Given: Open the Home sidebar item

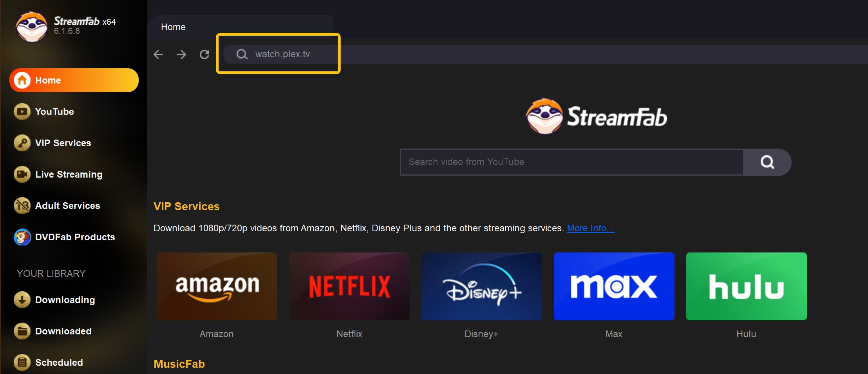Looking at the screenshot, I should 74,80.
